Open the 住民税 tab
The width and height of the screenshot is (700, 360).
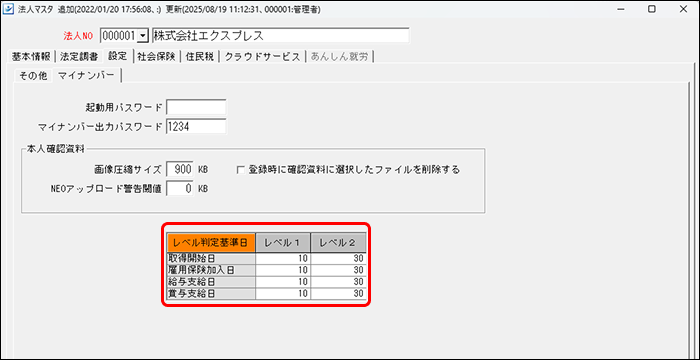coord(200,57)
